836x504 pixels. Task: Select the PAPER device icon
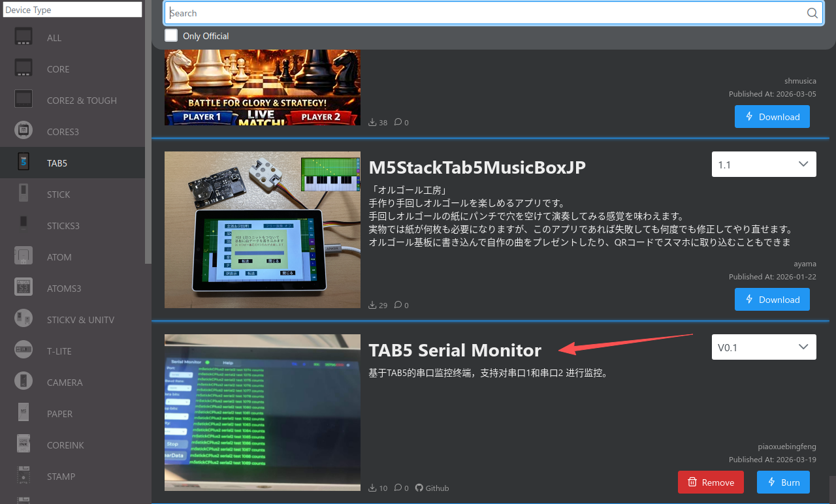tap(24, 413)
